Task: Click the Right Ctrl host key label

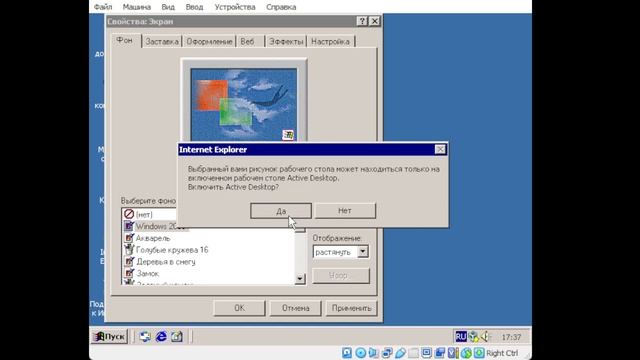Action: 502,353
